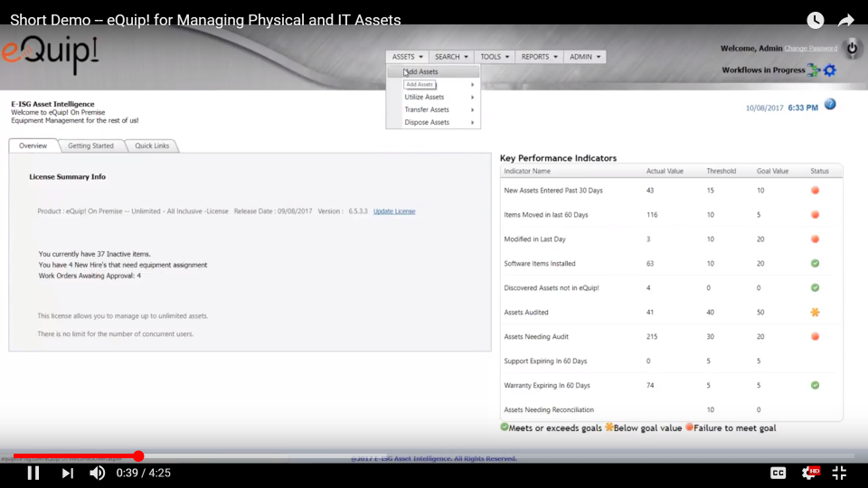This screenshot has height=488, width=868.
Task: Click actual value 215 for Assets Needing Audit
Action: tap(652, 336)
